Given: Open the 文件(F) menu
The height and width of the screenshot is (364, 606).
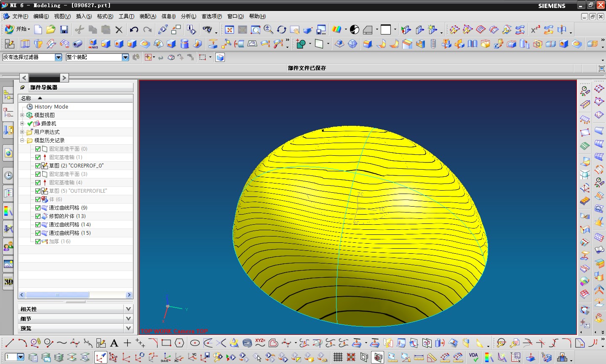Looking at the screenshot, I should pos(20,16).
